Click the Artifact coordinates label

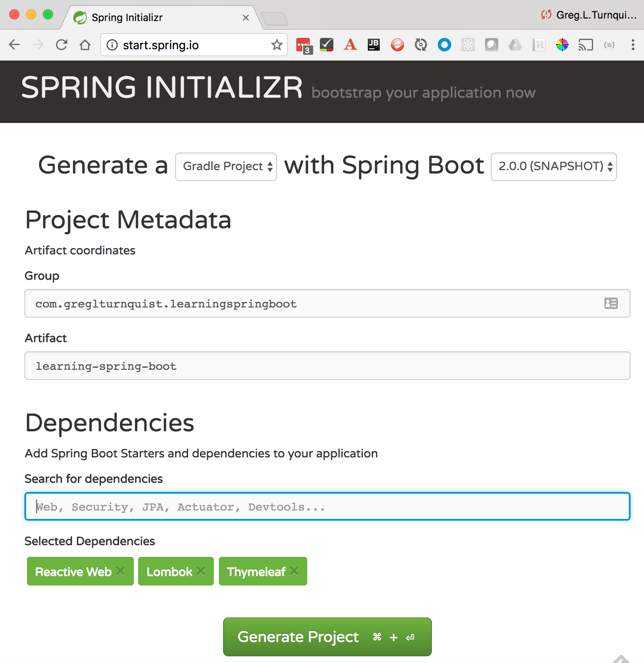tap(80, 250)
